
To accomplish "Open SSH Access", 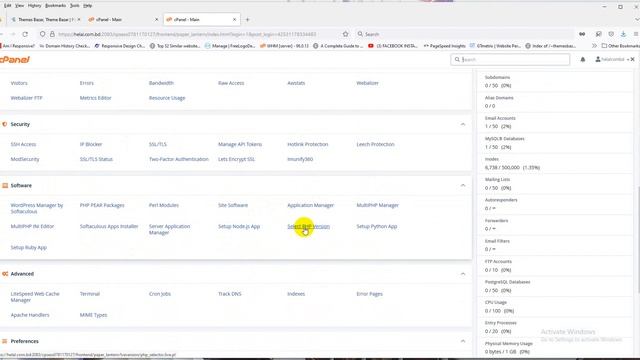I will coord(23,144).
